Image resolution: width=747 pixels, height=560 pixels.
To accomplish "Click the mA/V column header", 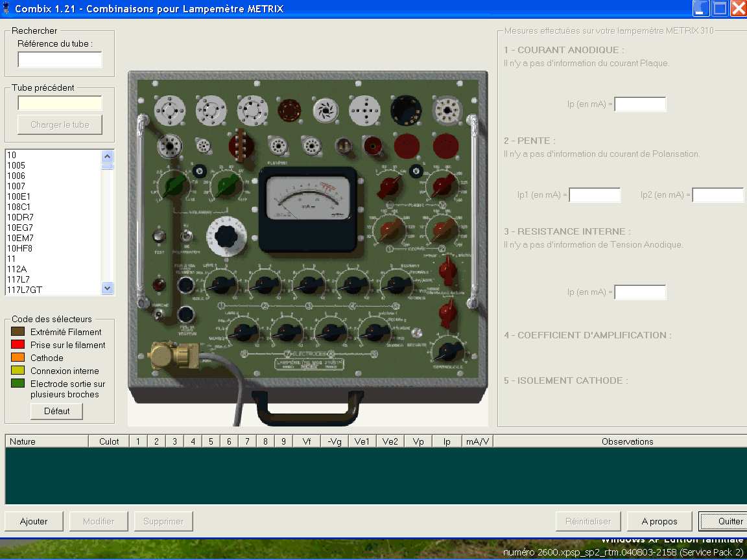I will point(477,441).
